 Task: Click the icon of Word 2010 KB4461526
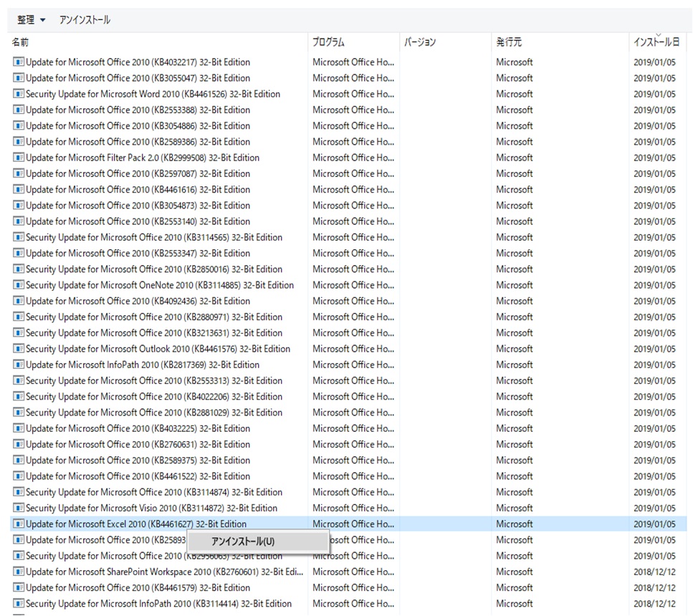tap(19, 94)
